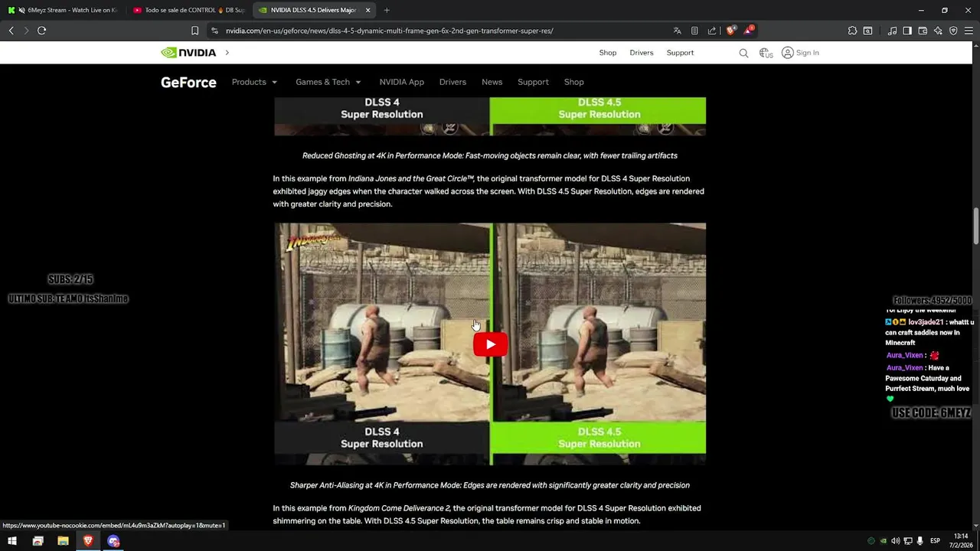Click the Indiana Jones DLSS 4.5 video thumbnail
The width and height of the screenshot is (980, 551).
point(490,344)
